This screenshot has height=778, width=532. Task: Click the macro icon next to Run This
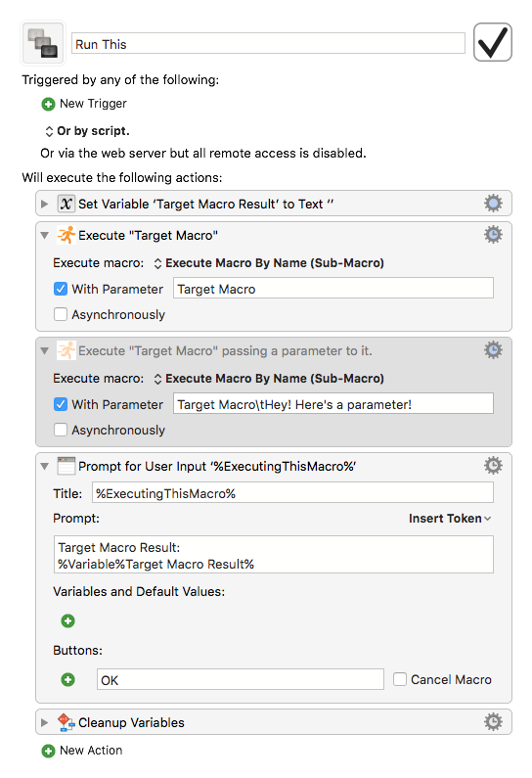pos(43,43)
